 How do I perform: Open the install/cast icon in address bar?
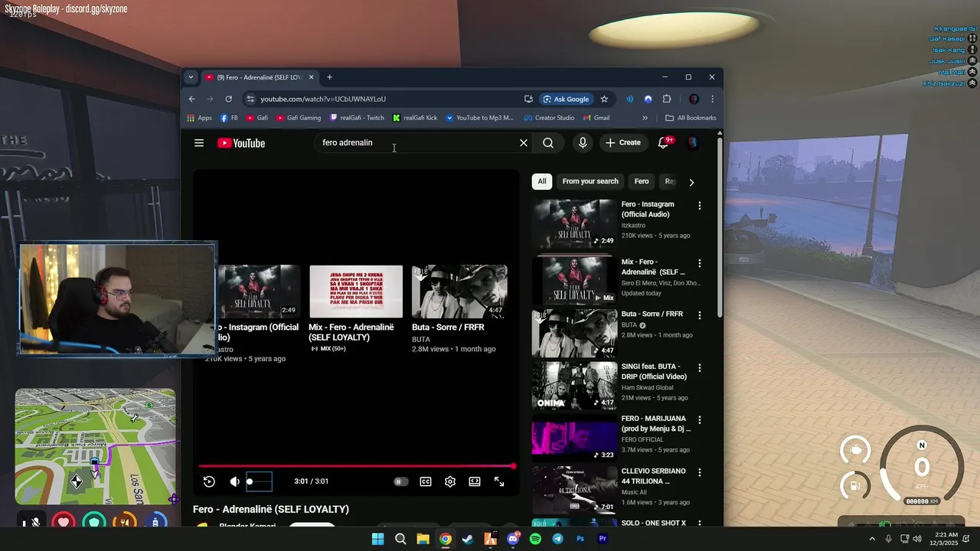(528, 99)
